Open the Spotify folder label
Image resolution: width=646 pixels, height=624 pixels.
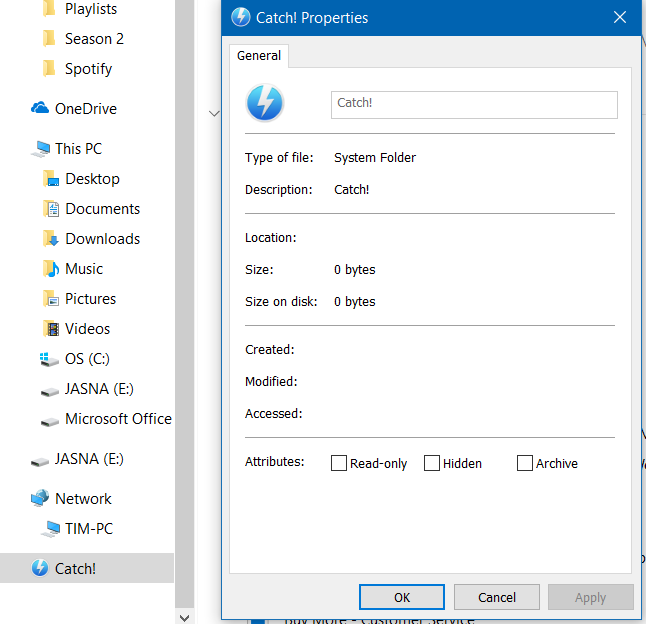[x=89, y=69]
